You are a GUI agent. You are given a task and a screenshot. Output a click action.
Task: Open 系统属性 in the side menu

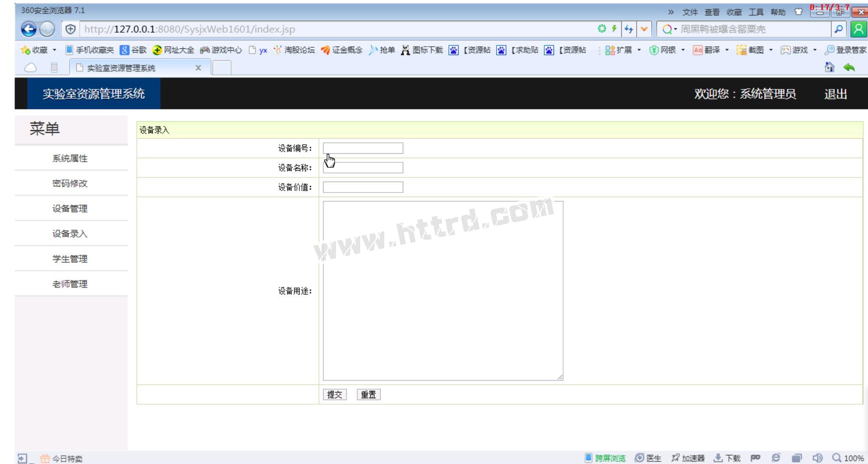click(x=70, y=159)
